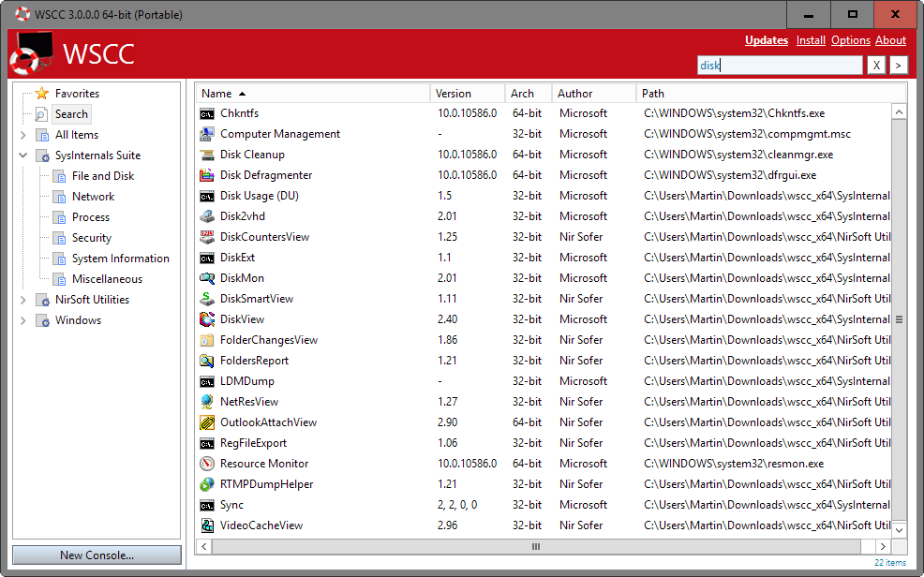Viewport: 924px width, 577px height.
Task: Click the Disk2vhd icon
Action: pos(207,216)
